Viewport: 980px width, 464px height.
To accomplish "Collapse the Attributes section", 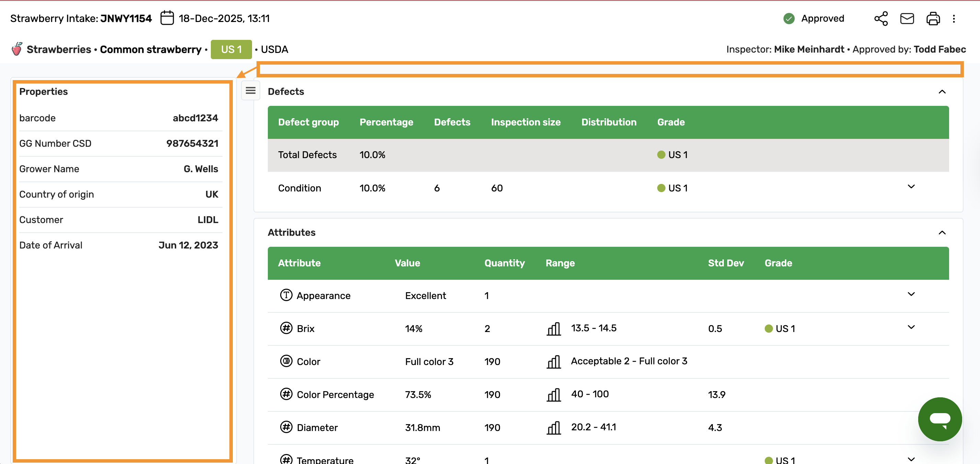I will (x=942, y=233).
